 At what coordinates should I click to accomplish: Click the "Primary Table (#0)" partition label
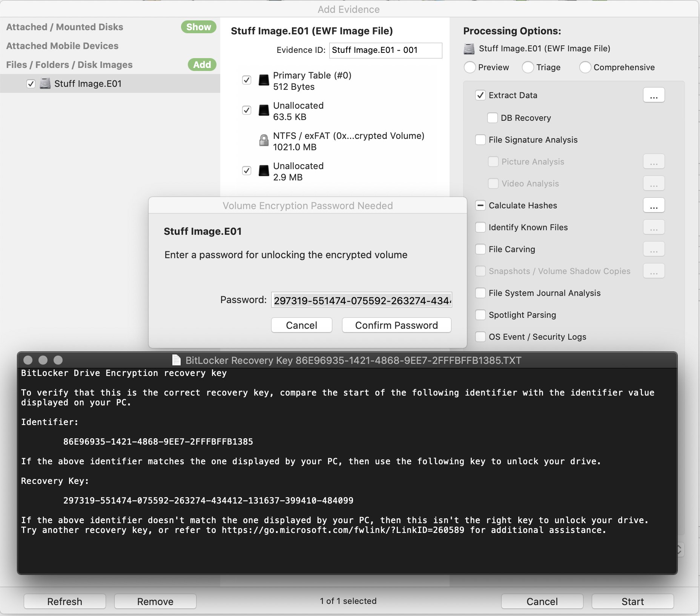click(x=312, y=75)
